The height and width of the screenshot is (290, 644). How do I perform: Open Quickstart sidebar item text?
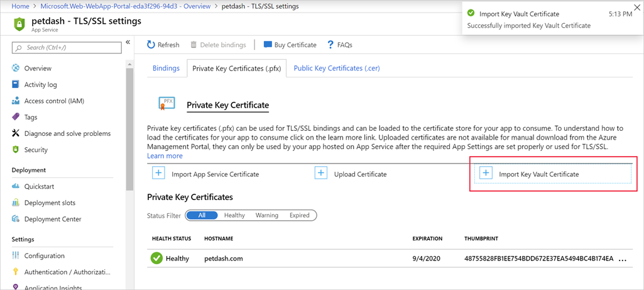click(x=39, y=186)
